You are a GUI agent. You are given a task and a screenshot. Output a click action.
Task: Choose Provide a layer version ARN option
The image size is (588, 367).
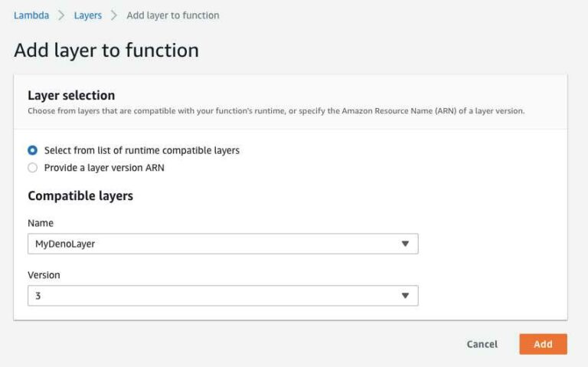tap(33, 168)
